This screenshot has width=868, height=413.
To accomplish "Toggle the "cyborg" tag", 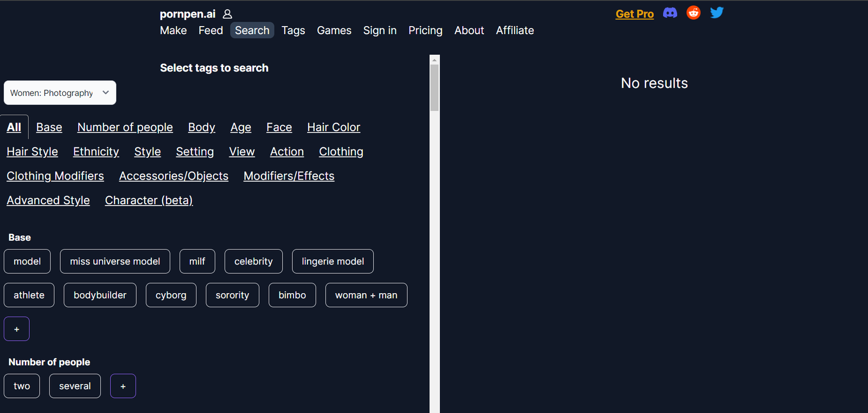I will pyautogui.click(x=171, y=295).
